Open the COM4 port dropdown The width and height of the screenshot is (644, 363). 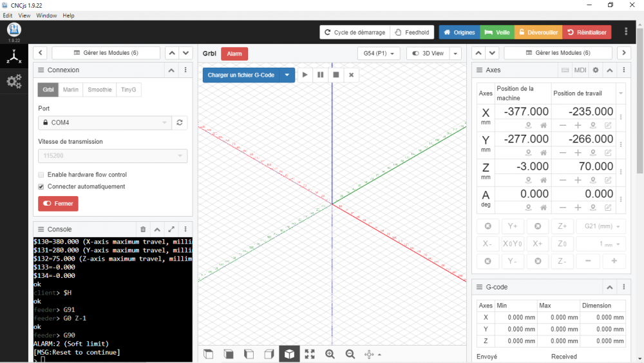(x=105, y=123)
